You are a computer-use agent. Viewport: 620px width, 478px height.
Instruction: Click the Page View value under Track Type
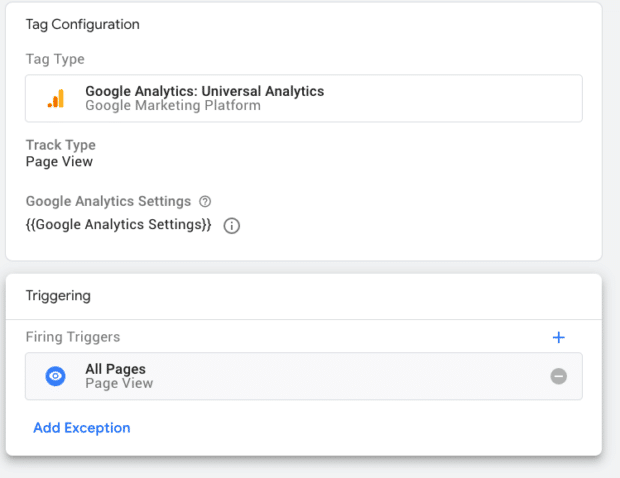tap(59, 162)
